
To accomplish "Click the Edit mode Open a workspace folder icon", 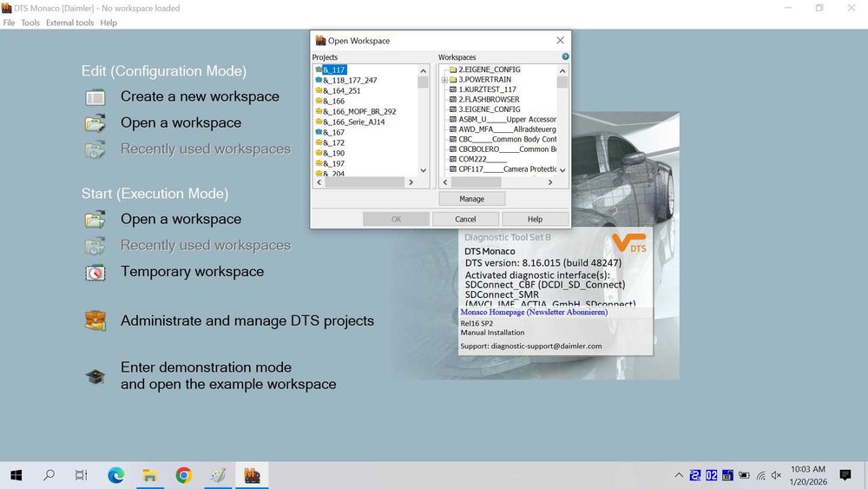I will tap(95, 123).
